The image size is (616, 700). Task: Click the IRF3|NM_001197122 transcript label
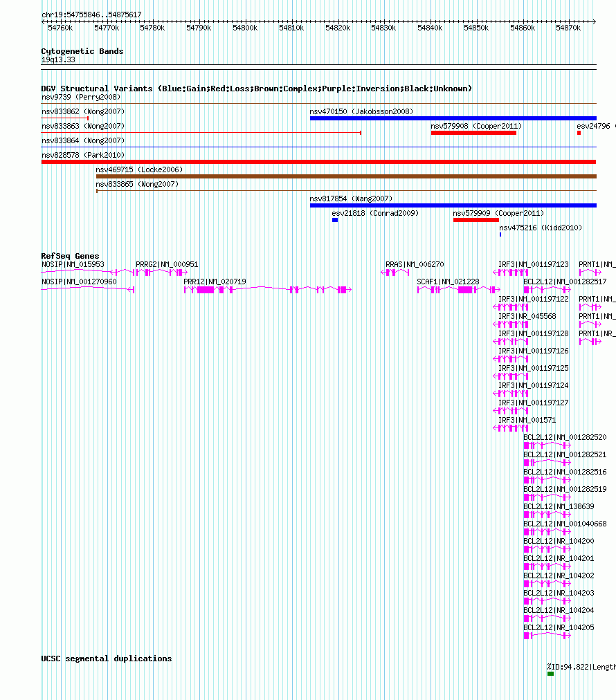tap(534, 299)
